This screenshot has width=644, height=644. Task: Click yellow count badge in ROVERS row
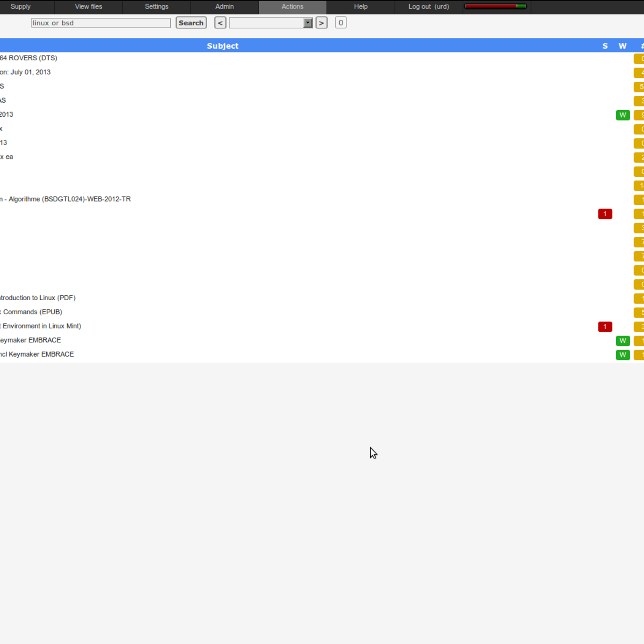click(x=639, y=59)
